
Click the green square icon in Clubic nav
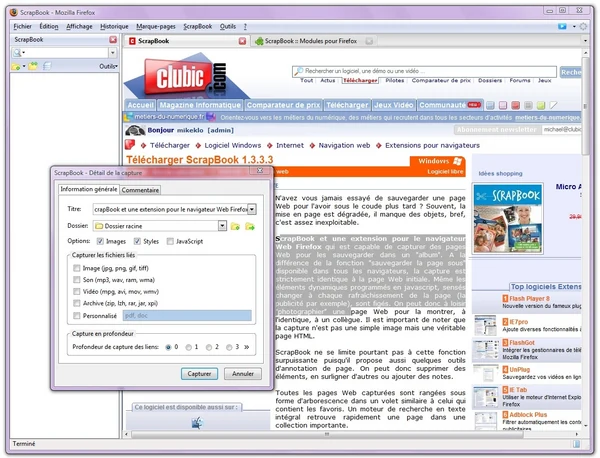[x=541, y=105]
